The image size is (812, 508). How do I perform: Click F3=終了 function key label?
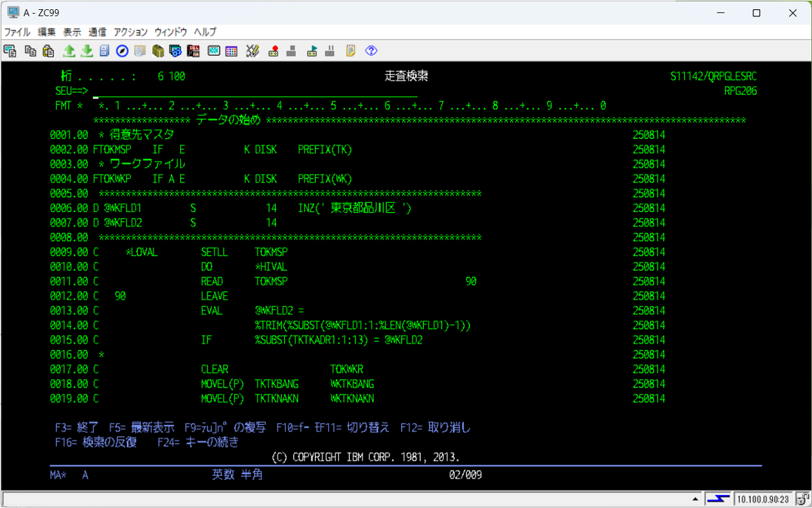coord(77,427)
